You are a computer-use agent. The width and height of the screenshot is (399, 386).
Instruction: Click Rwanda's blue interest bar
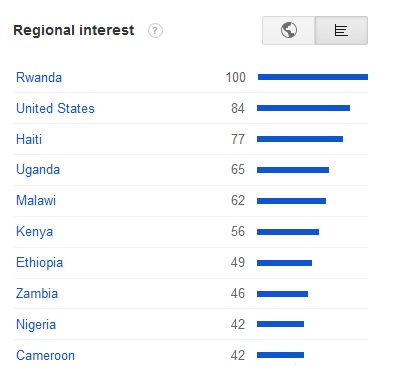click(313, 77)
